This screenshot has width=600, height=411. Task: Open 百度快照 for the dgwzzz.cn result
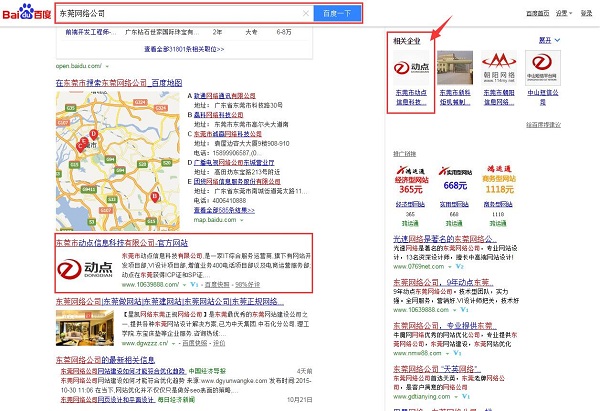pos(195,343)
